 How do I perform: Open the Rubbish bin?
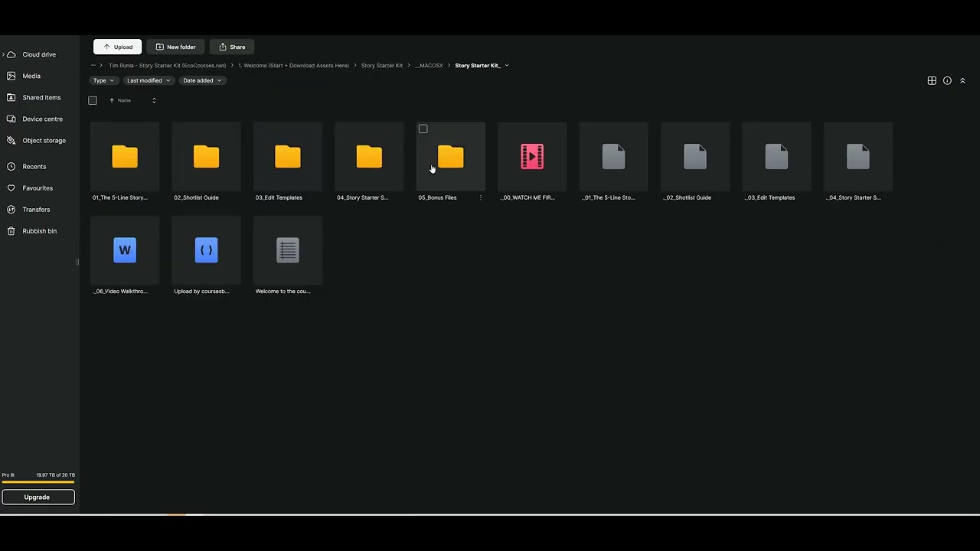tap(39, 230)
